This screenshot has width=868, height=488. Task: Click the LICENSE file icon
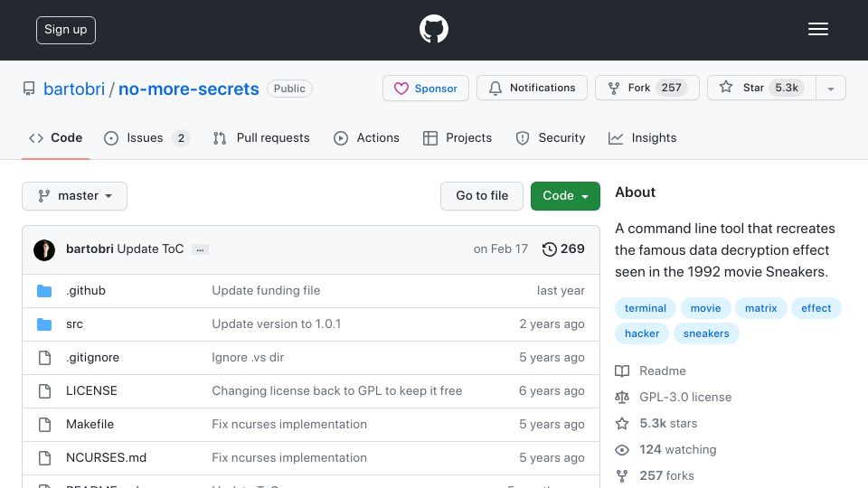[45, 391]
